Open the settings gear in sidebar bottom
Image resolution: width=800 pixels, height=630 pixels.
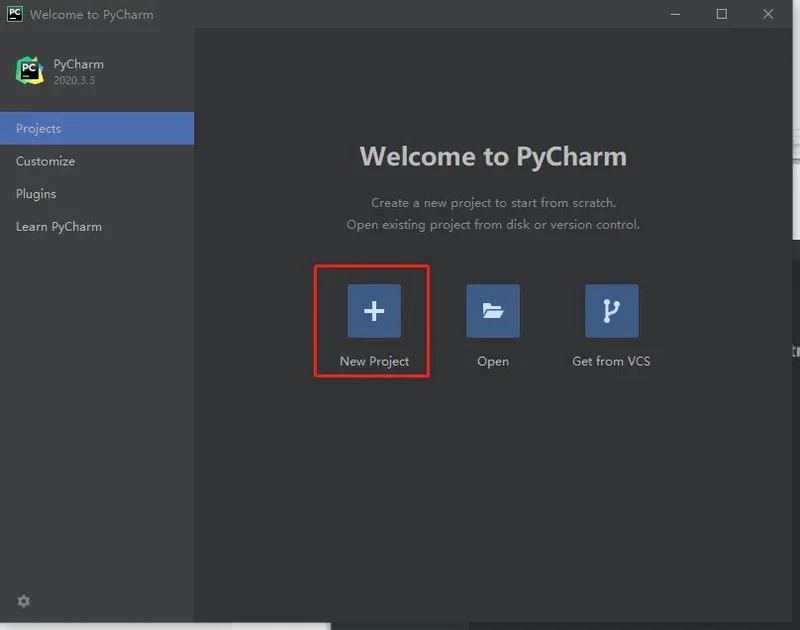point(24,601)
